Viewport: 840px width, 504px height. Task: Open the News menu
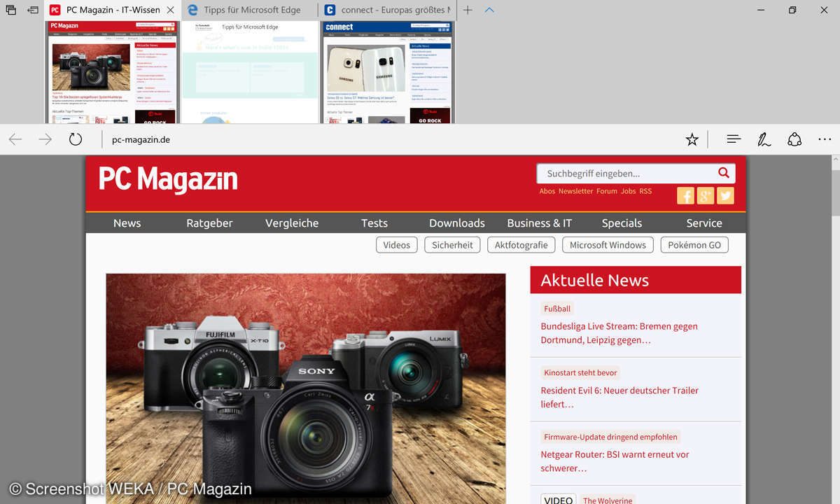point(127,223)
